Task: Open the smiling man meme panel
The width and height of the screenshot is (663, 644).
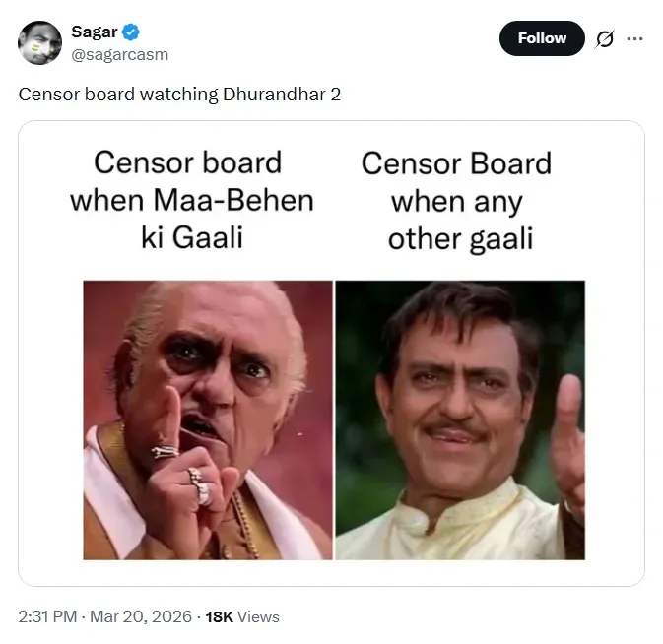Action: pyautogui.click(x=459, y=420)
